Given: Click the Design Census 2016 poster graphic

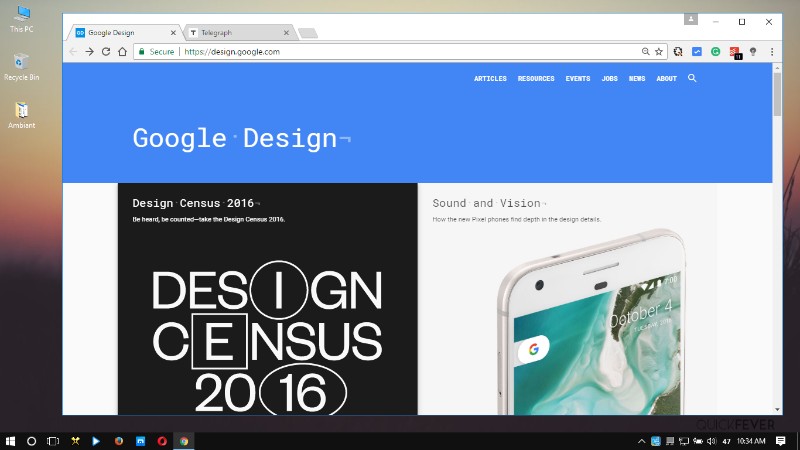Looking at the screenshot, I should [x=267, y=338].
